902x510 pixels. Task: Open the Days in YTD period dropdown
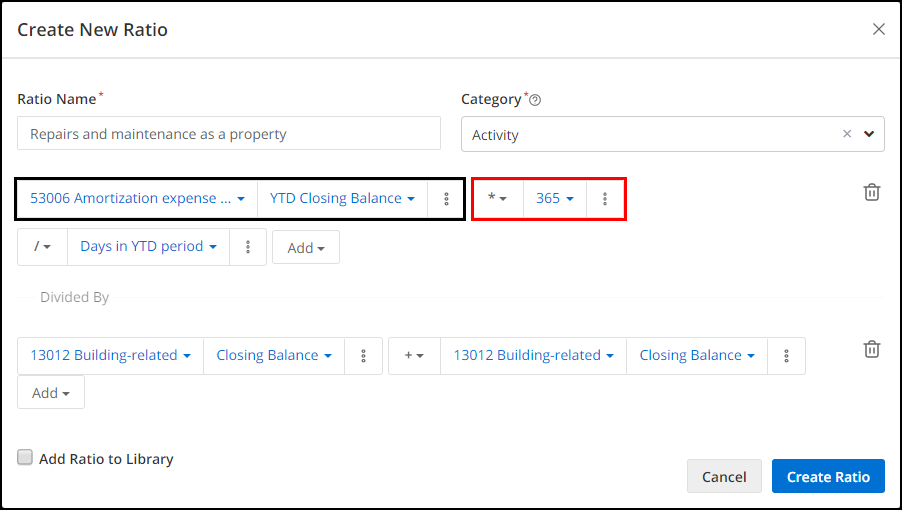click(148, 247)
